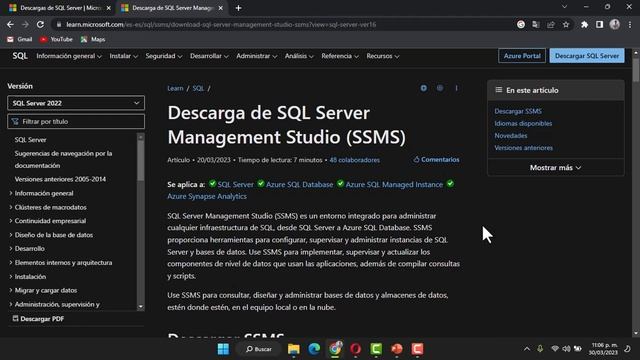Select the Descarga de SQL Server Management tab
This screenshot has width=640, height=360.
(x=171, y=8)
